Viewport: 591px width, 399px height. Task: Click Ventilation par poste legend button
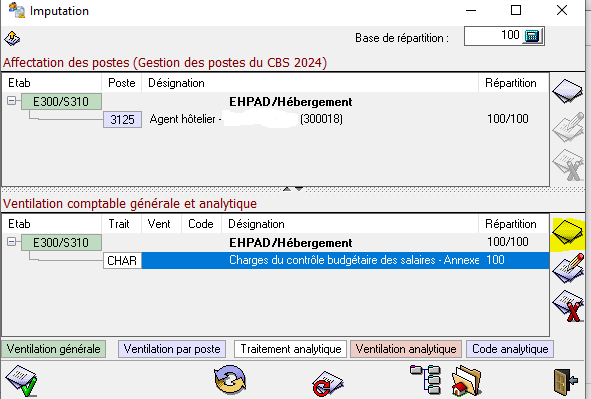pyautogui.click(x=172, y=349)
